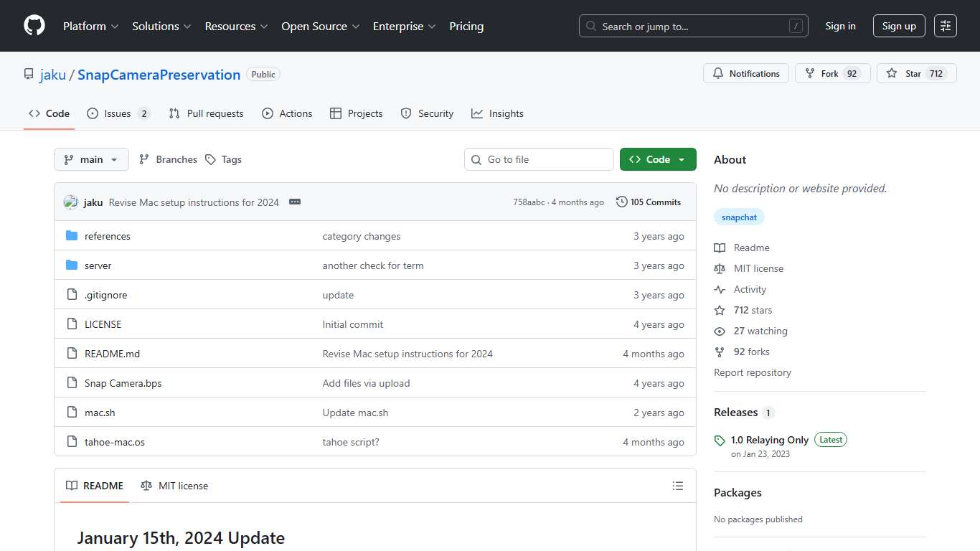Click the snapchat topic tag
This screenshot has height=551, width=980.
(x=739, y=217)
